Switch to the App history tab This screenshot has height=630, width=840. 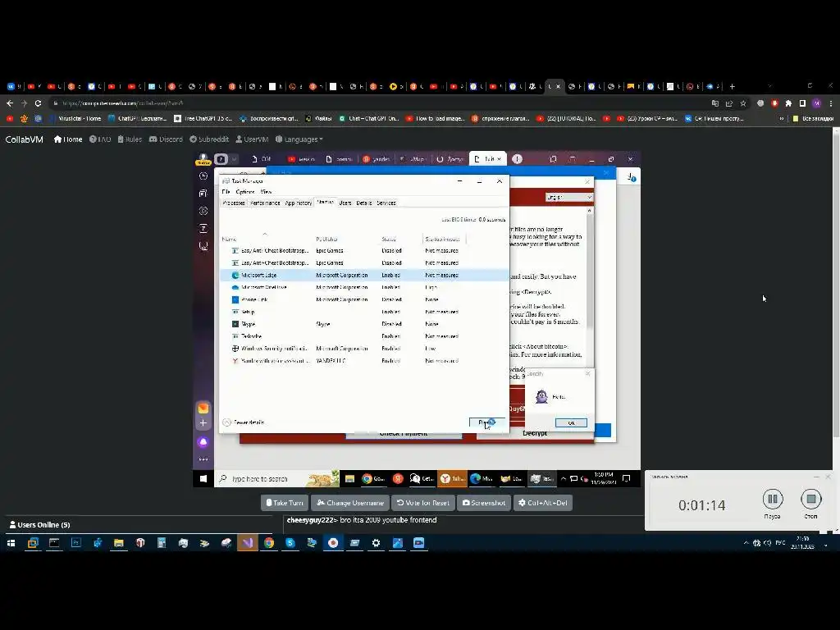tap(299, 203)
